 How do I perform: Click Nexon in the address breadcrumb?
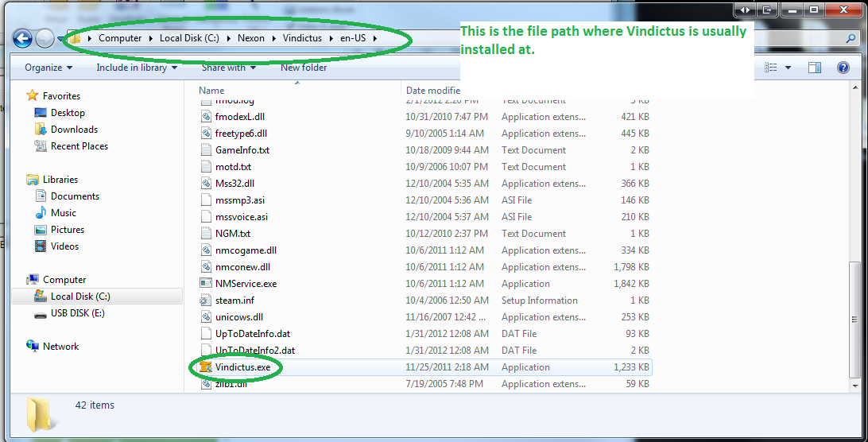[x=250, y=38]
